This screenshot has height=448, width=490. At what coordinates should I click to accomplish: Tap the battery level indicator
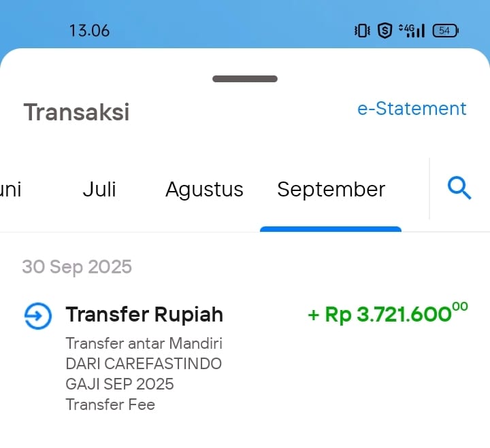coord(446,31)
